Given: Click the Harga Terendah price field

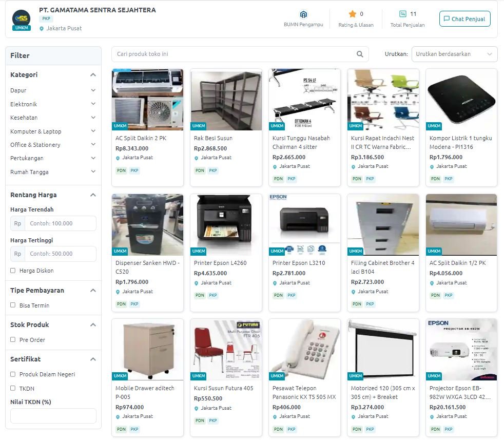Looking at the screenshot, I should click(x=53, y=223).
